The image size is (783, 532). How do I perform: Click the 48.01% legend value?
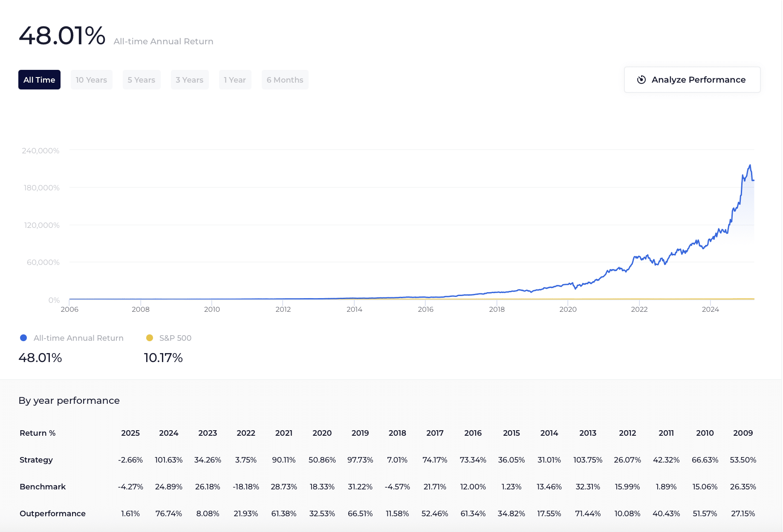pos(40,358)
